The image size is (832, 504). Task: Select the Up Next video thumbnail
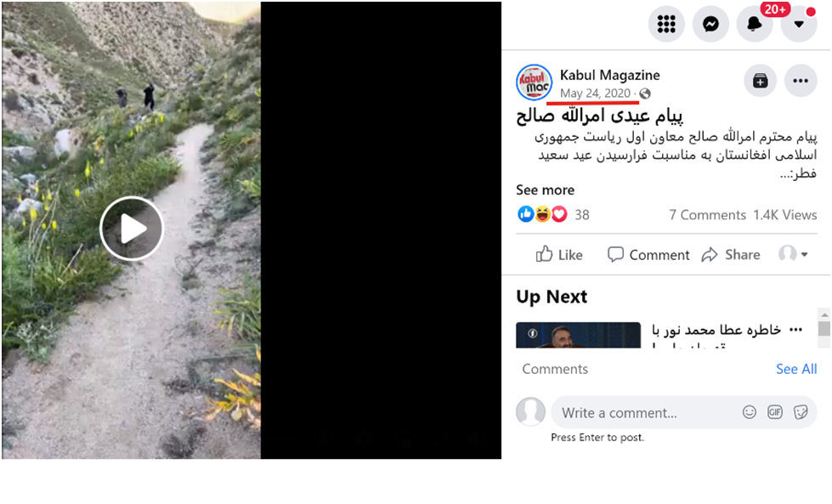coord(579,335)
